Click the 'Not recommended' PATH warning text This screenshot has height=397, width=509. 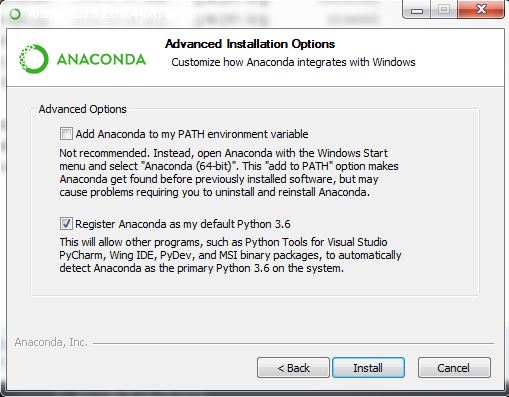(229, 173)
